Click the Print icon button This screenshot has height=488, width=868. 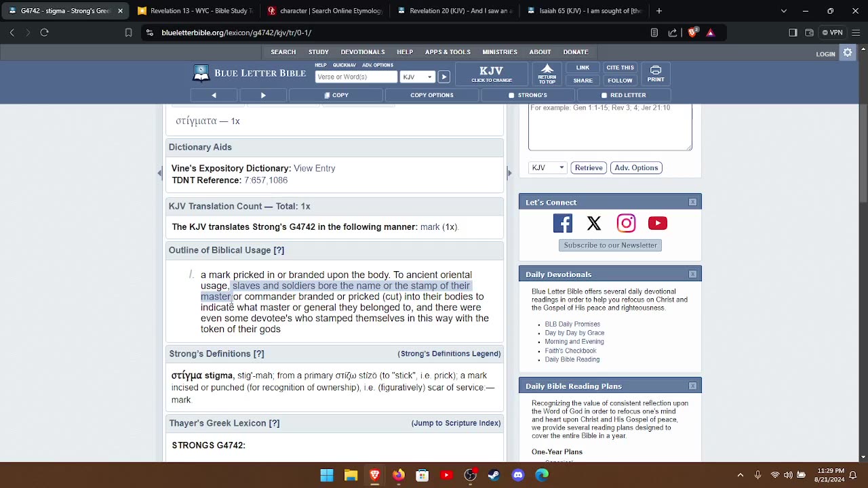[x=656, y=74]
